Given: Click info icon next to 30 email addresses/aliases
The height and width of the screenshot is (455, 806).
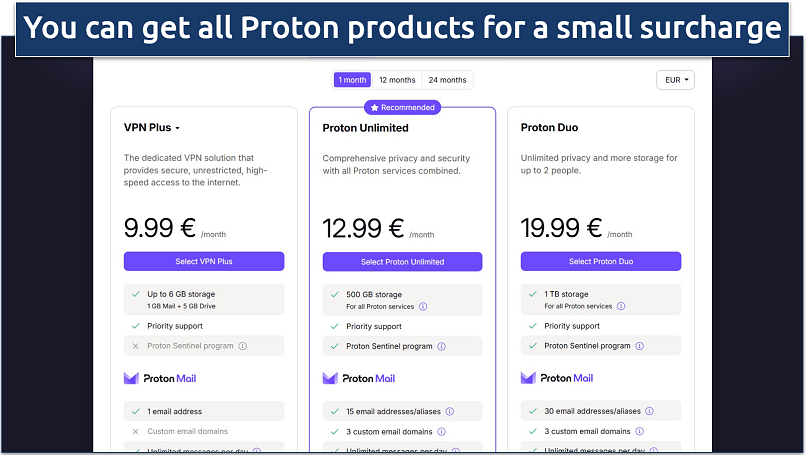Looking at the screenshot, I should (x=648, y=411).
